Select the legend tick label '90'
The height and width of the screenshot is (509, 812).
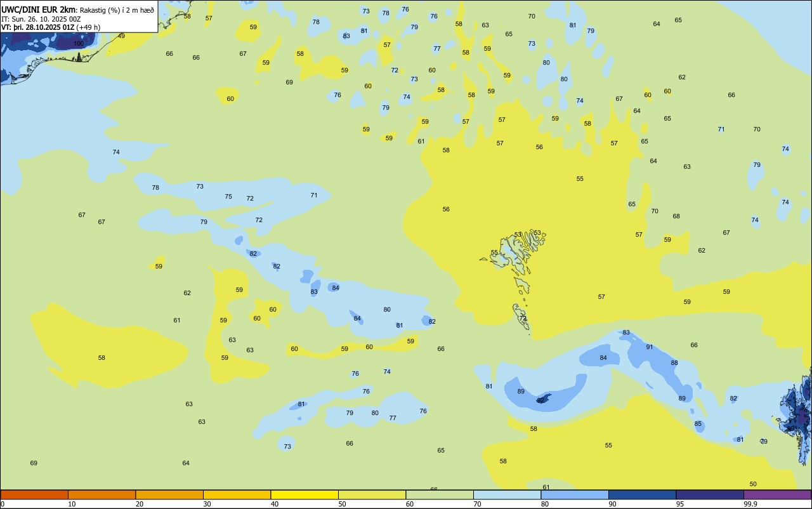tap(613, 504)
